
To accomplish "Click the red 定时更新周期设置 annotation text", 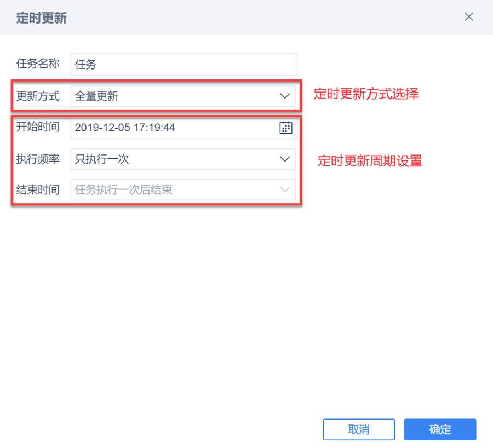I will (x=370, y=161).
